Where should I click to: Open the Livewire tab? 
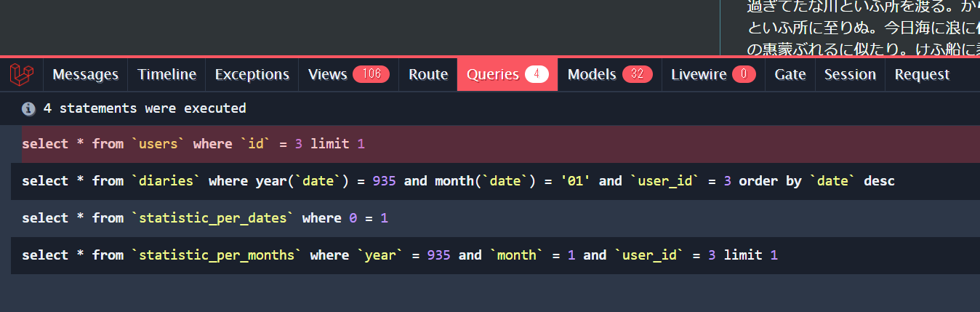point(713,74)
